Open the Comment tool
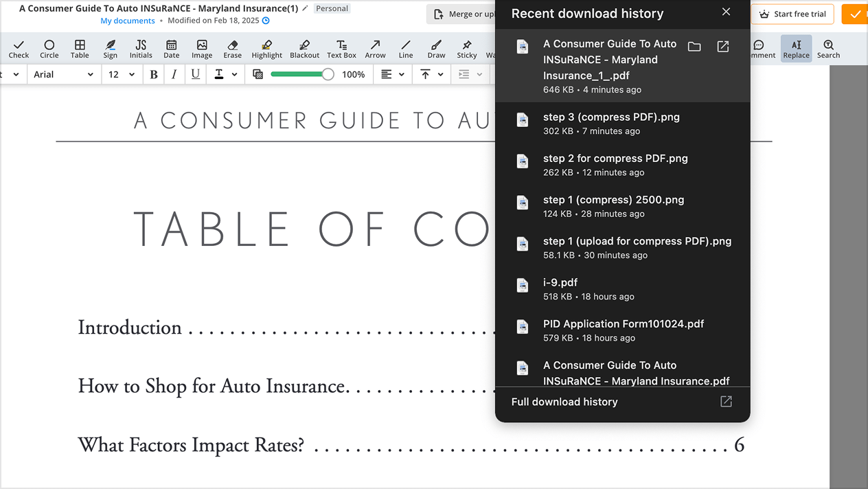Screen dimensions: 868x489 click(x=761, y=49)
